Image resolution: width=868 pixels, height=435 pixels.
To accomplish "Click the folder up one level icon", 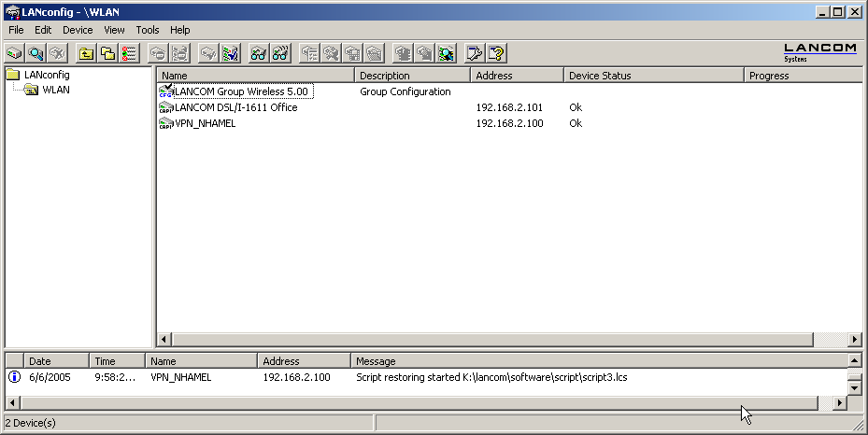I will click(87, 54).
